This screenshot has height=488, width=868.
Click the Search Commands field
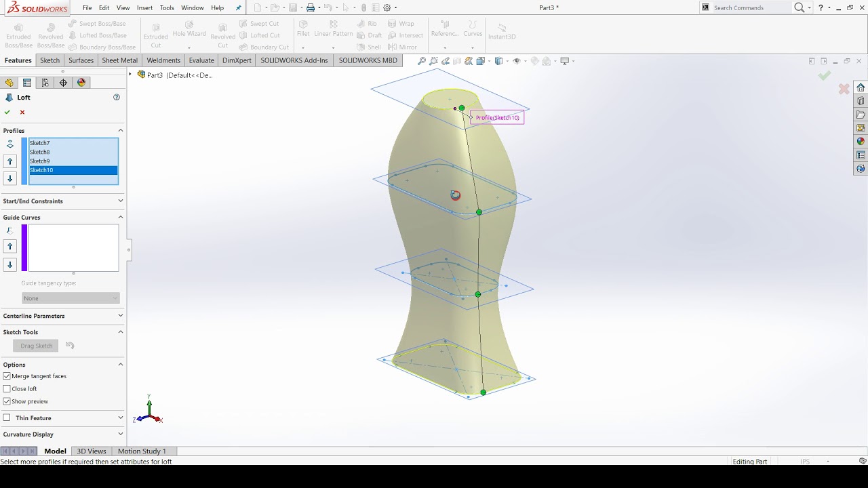[x=751, y=8]
